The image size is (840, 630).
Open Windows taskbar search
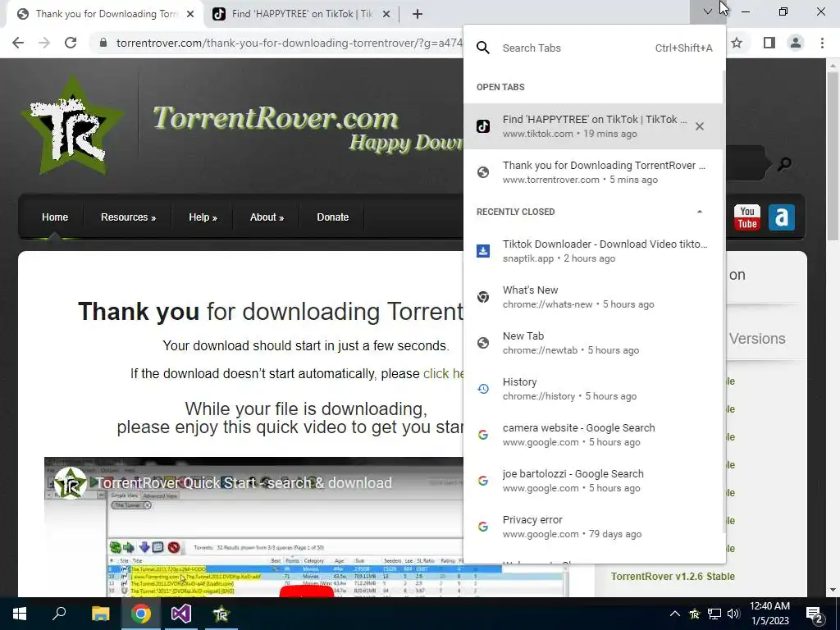(x=59, y=614)
